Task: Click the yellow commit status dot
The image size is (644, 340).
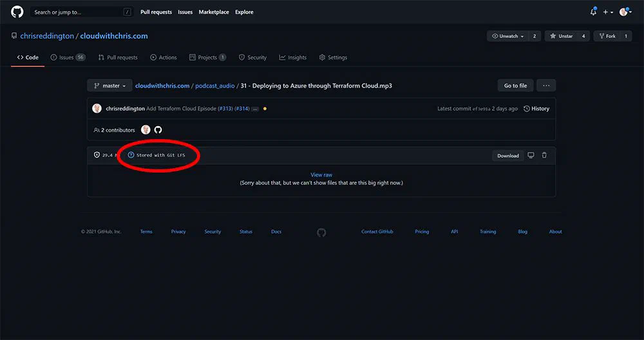Action: (265, 109)
